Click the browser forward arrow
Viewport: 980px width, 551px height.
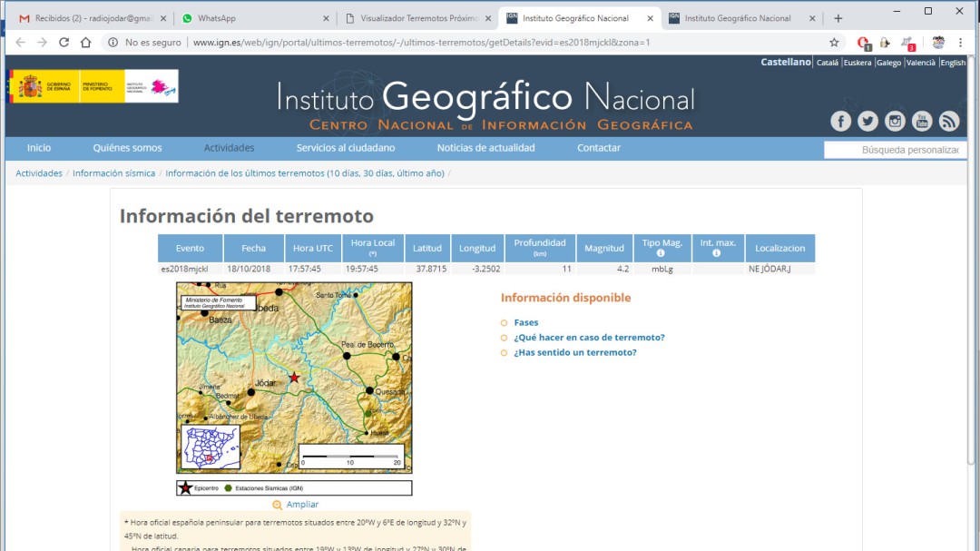tap(42, 43)
